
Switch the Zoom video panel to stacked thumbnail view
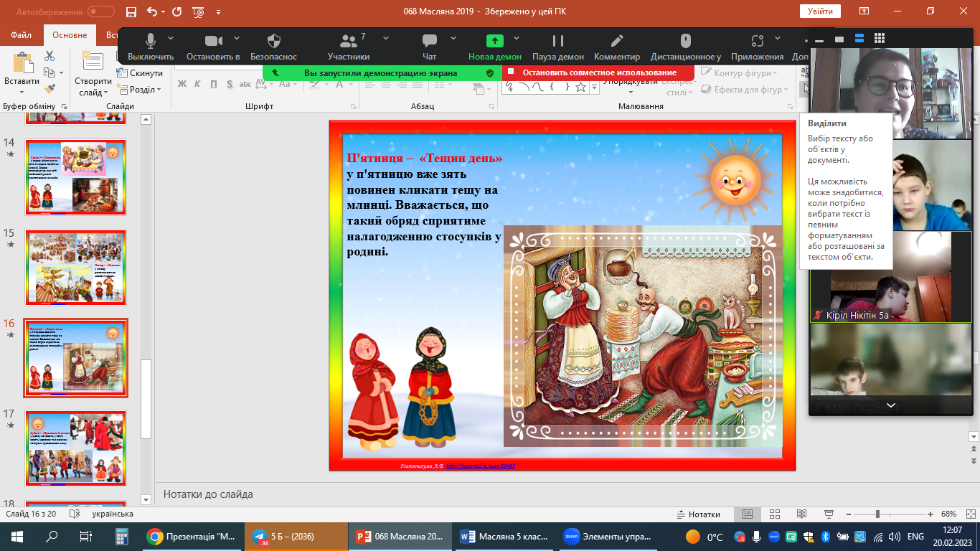(x=859, y=38)
